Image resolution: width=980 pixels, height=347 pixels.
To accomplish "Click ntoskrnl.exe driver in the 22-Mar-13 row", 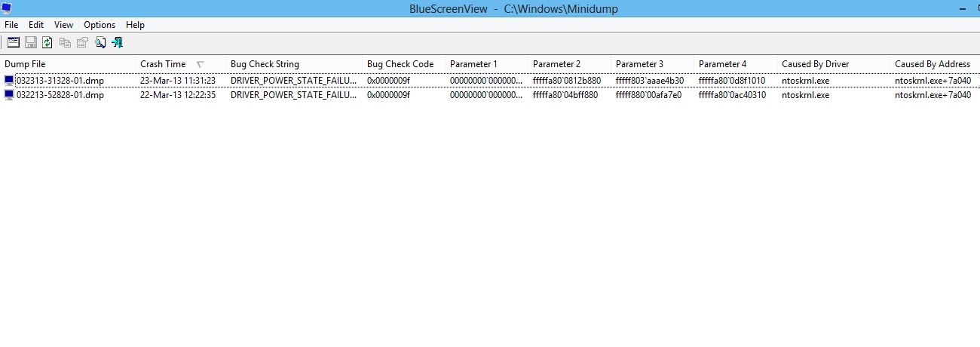I will tap(805, 95).
